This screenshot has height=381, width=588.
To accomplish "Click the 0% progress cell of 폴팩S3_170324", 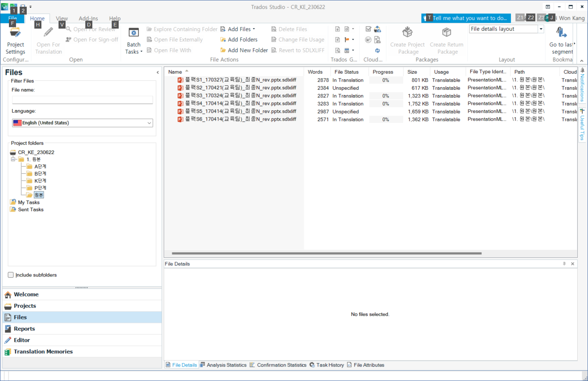I will pos(386,96).
